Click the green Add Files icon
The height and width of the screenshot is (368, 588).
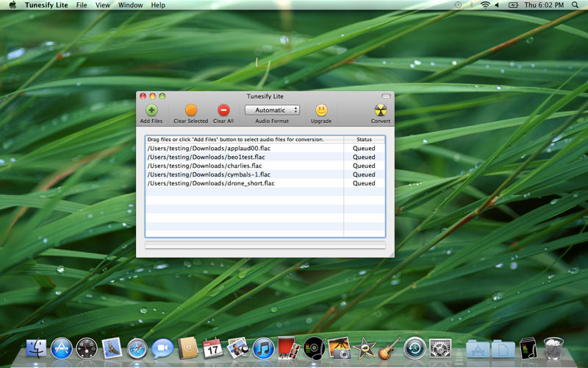click(151, 110)
